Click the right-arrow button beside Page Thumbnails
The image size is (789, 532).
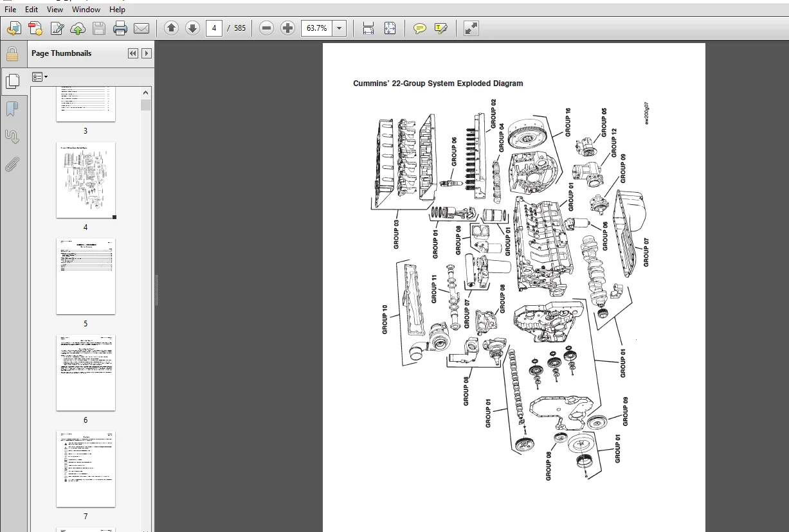point(147,53)
